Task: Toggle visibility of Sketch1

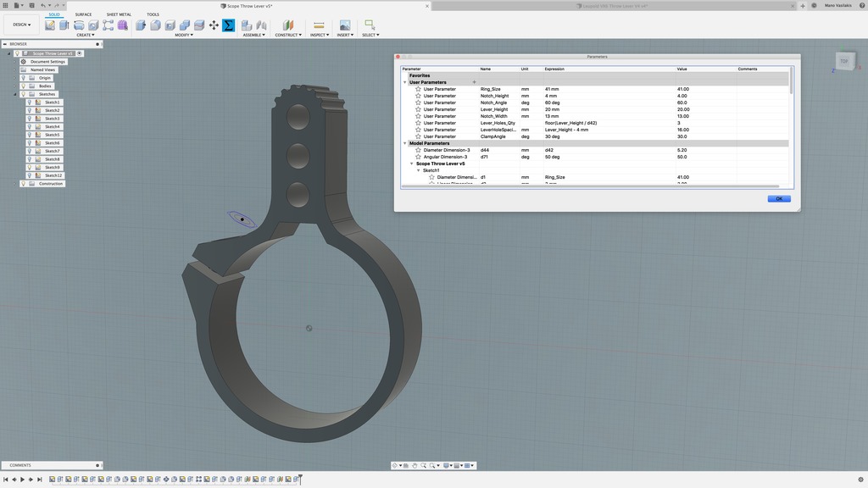Action: coord(29,103)
